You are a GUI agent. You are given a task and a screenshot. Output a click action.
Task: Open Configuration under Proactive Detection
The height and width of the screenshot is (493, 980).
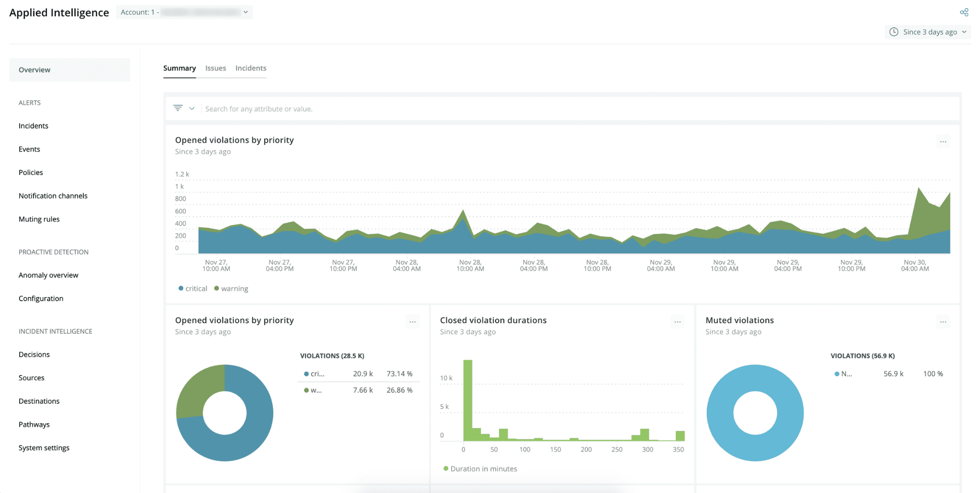41,298
